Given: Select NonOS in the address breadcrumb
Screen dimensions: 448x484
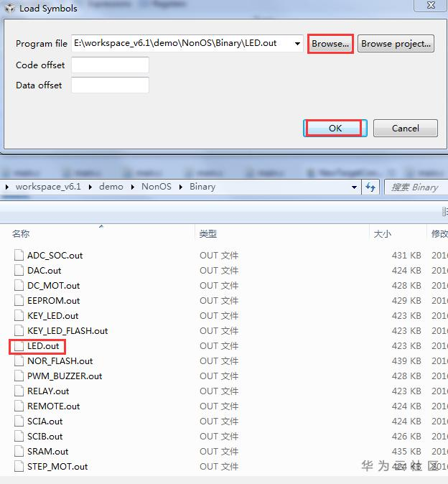Looking at the screenshot, I should 156,187.
